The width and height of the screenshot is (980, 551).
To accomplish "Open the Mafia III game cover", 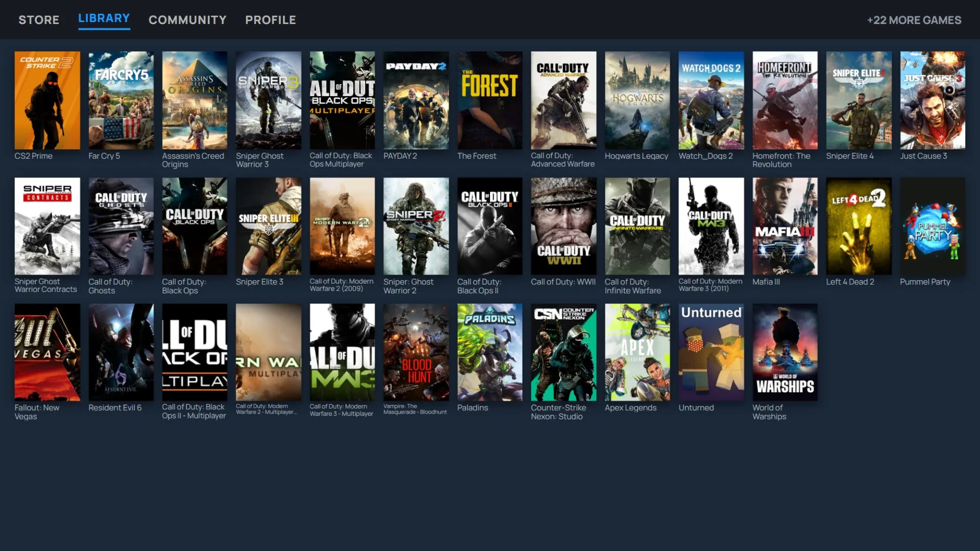I will point(785,226).
